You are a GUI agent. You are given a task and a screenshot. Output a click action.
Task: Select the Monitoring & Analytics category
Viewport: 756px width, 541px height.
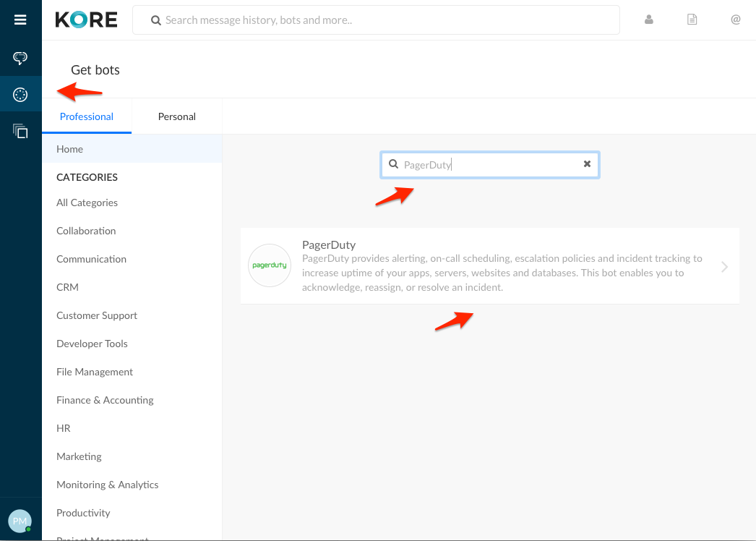[x=107, y=485]
